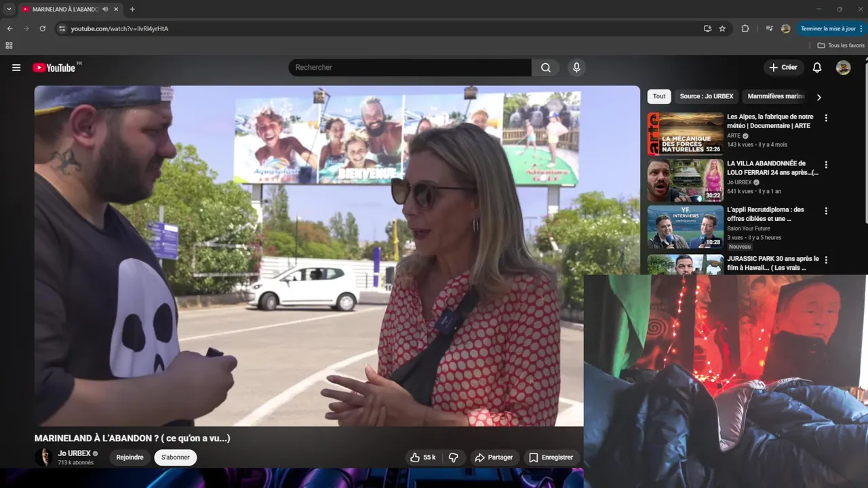Select the Source : Jo URBEX chip
The height and width of the screenshot is (488, 868).
pos(707,96)
